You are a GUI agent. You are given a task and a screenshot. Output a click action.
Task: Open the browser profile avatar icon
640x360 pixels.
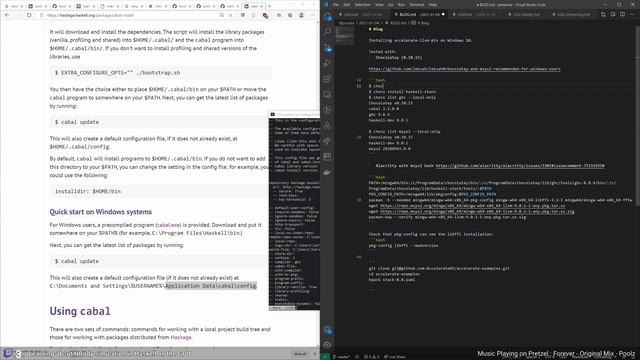(x=301, y=15)
